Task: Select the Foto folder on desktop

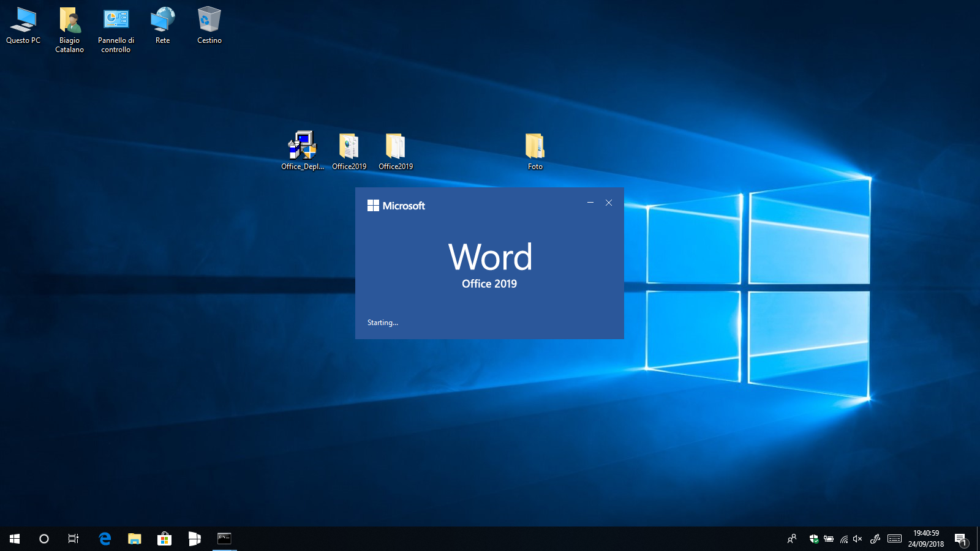Action: [x=535, y=147]
